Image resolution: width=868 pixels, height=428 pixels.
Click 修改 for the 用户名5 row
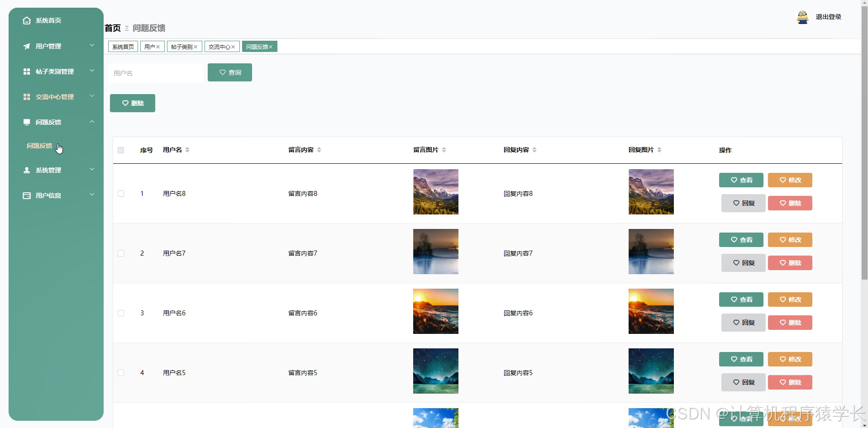point(790,359)
